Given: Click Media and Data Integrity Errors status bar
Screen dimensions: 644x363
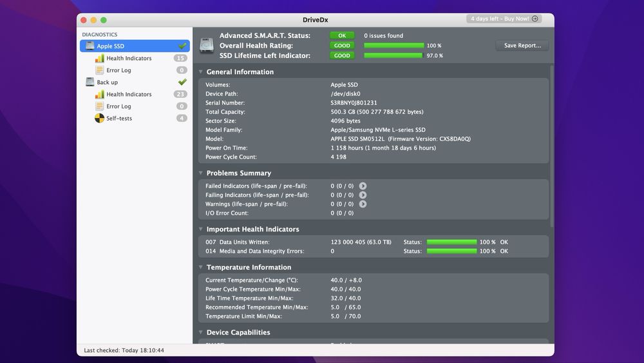Looking at the screenshot, I should click(452, 251).
